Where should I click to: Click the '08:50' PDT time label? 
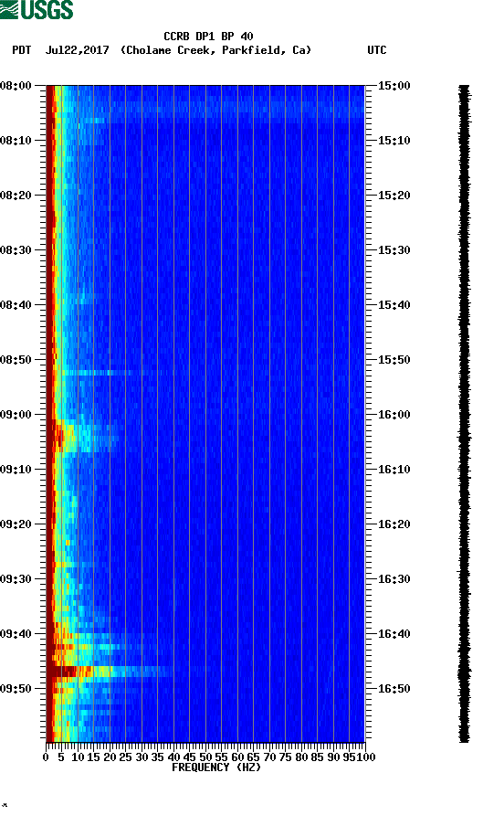(x=16, y=360)
